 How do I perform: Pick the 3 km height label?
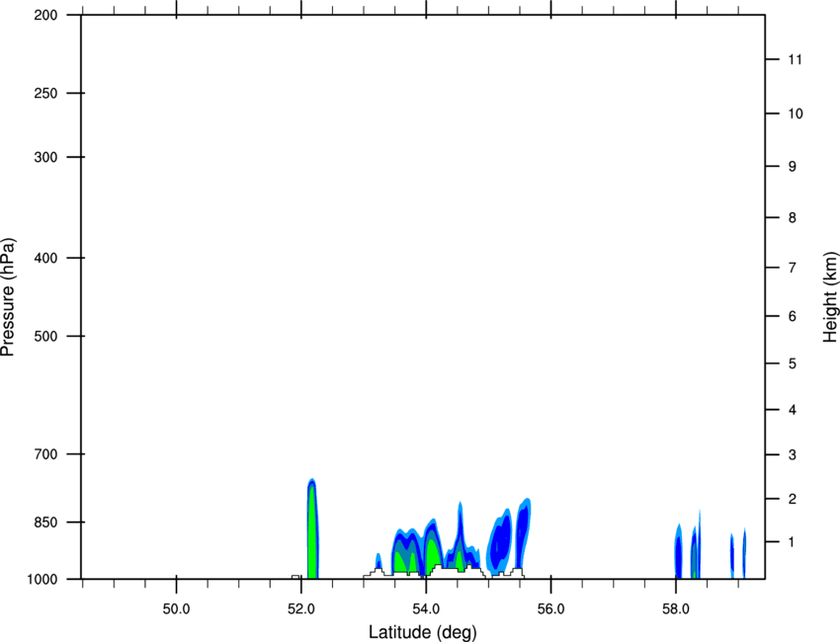click(793, 455)
